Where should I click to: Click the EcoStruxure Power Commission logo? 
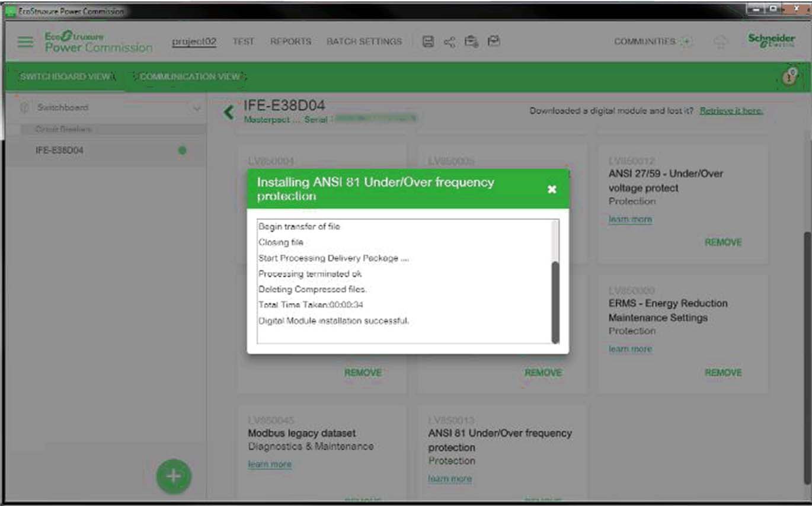[x=98, y=42]
